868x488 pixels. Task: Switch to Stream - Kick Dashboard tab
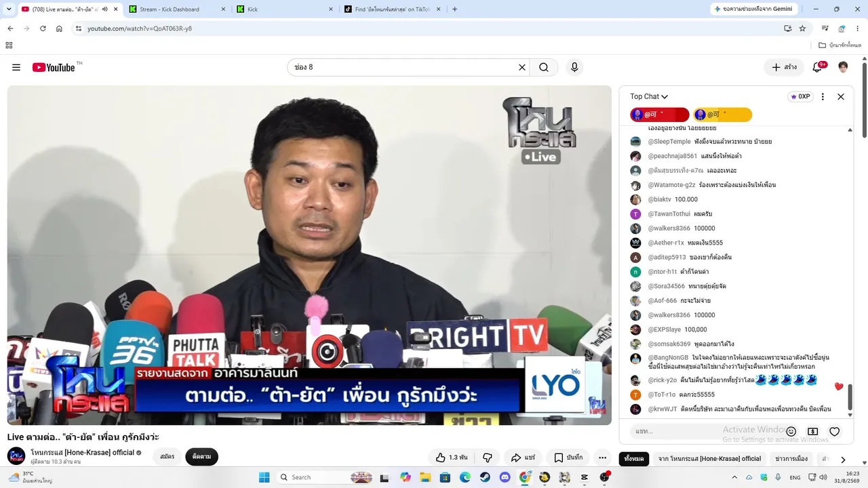point(176,9)
